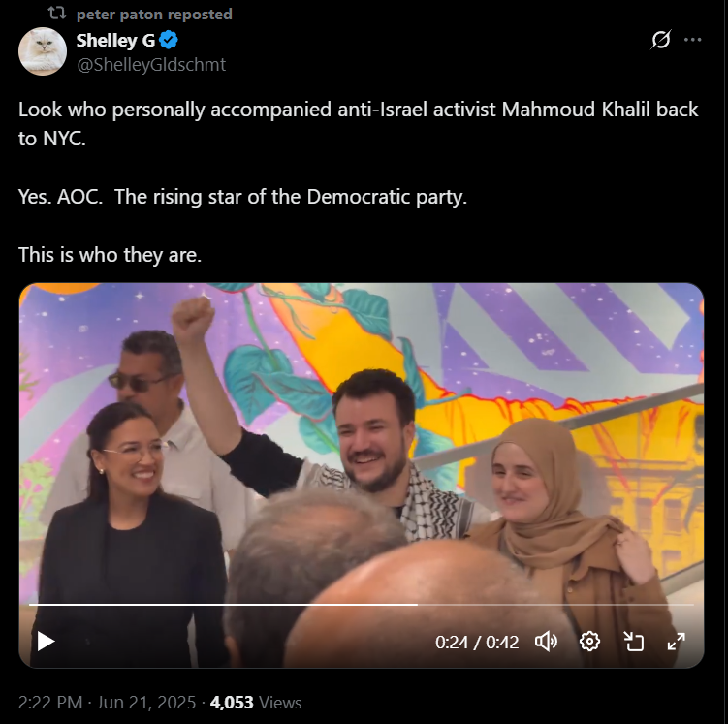Open Grok explain icon

[x=661, y=40]
